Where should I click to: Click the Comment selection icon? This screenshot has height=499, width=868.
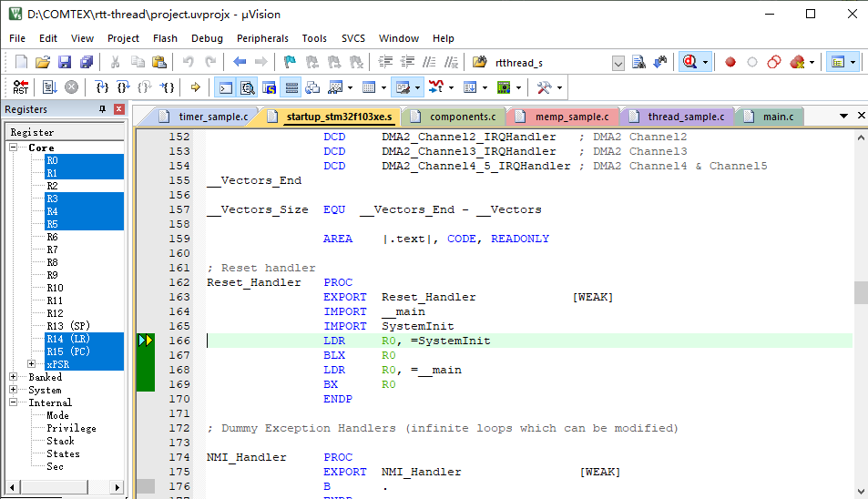[x=430, y=62]
